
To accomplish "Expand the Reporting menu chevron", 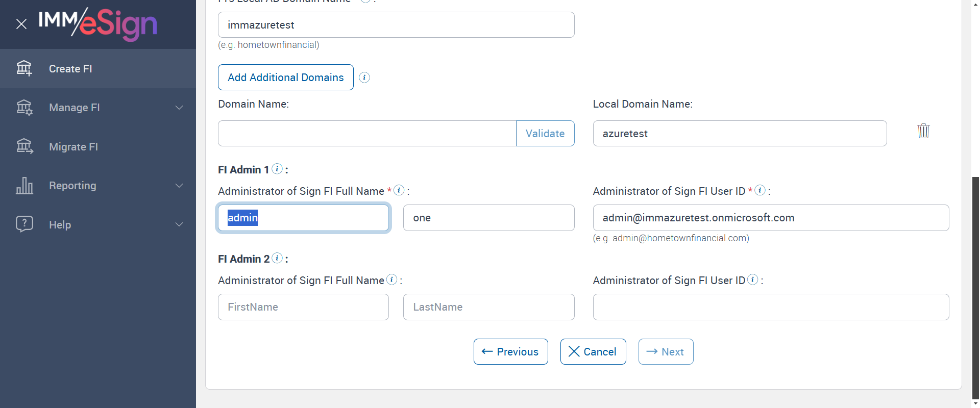I will (179, 186).
